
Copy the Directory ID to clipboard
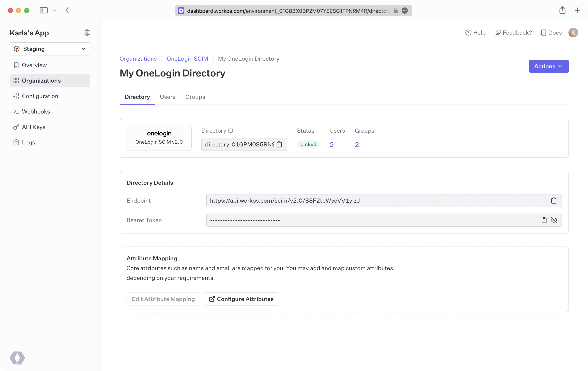point(280,144)
